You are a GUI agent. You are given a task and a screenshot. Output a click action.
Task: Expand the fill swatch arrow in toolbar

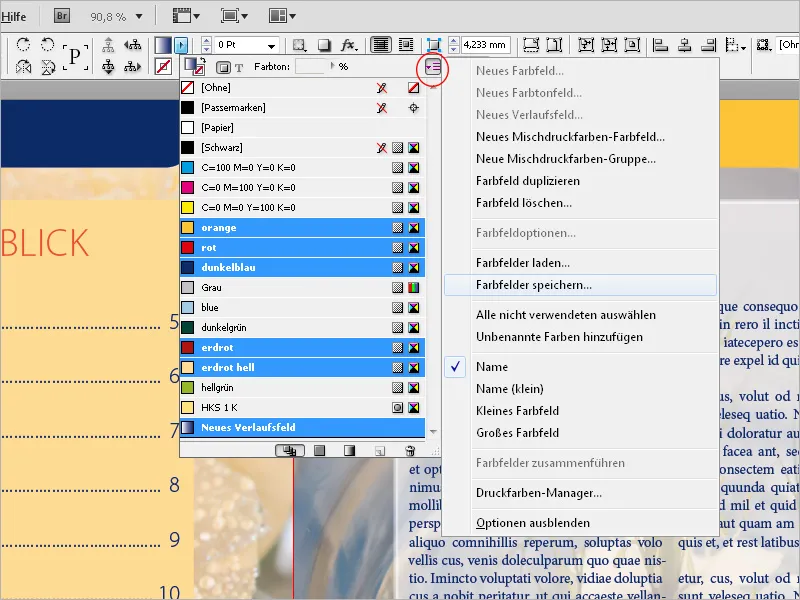coord(181,45)
